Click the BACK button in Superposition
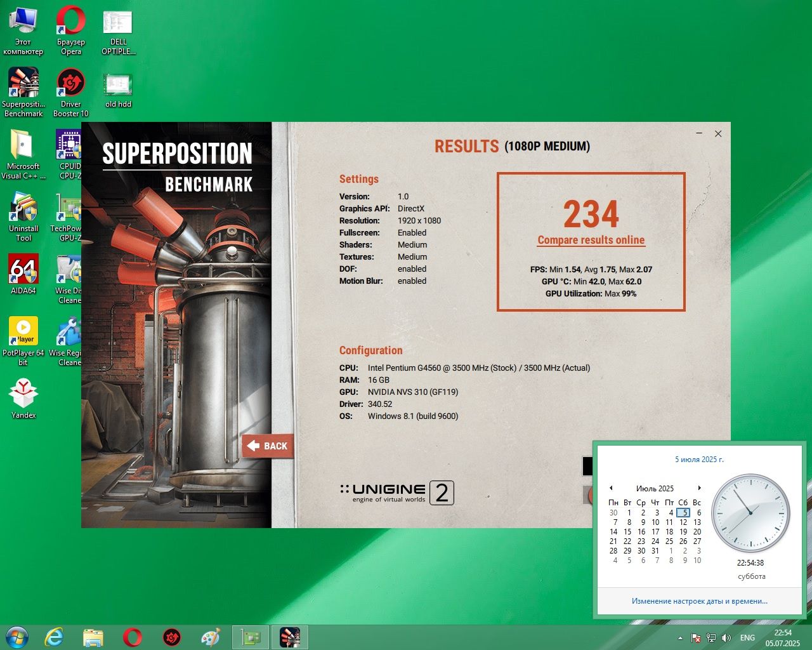The width and height of the screenshot is (812, 650). (267, 446)
